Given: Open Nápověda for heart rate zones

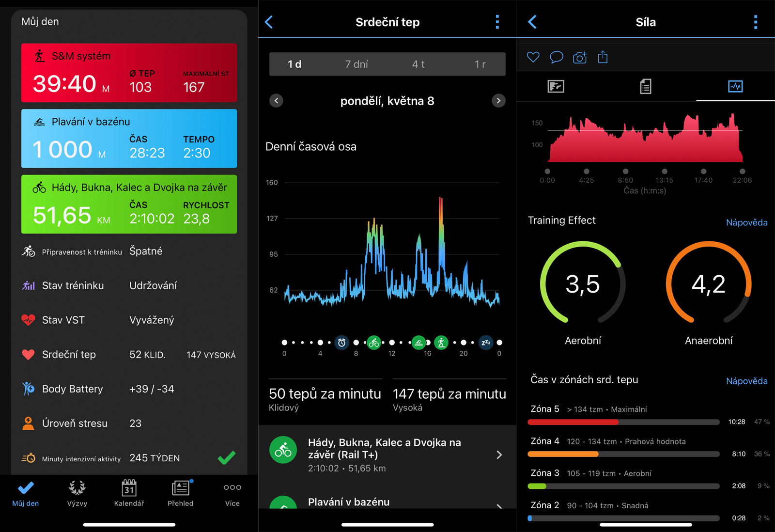Looking at the screenshot, I should [x=746, y=381].
